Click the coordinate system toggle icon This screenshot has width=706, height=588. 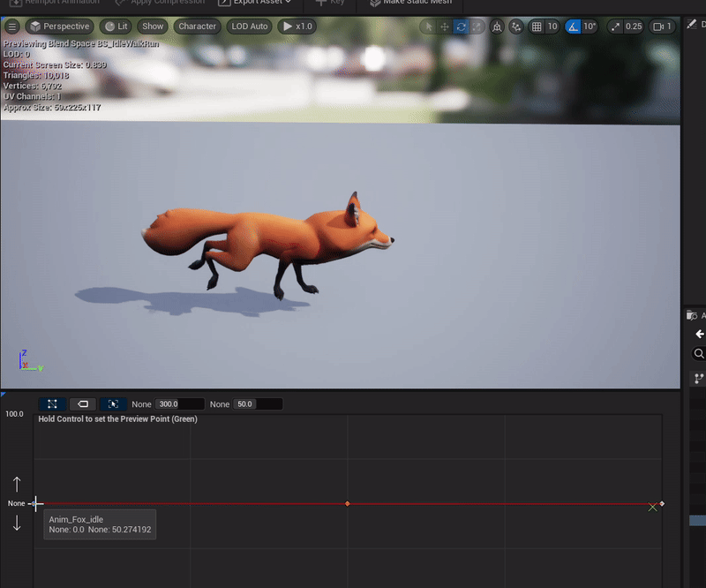click(498, 26)
